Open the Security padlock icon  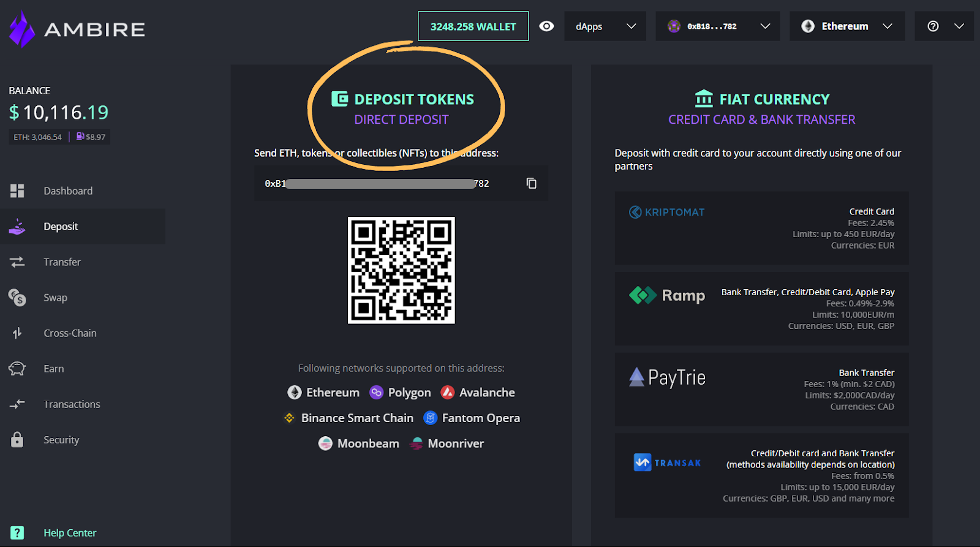(x=17, y=440)
